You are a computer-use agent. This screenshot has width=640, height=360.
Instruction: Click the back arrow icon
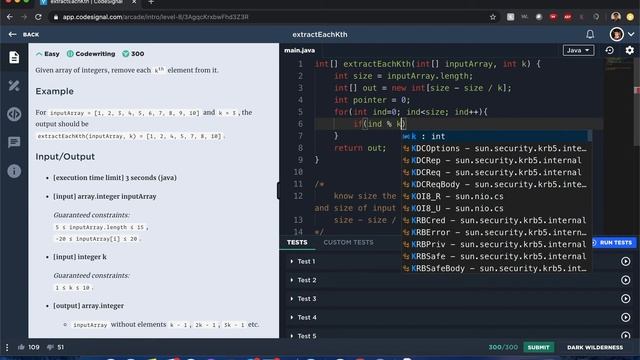(x=12, y=34)
